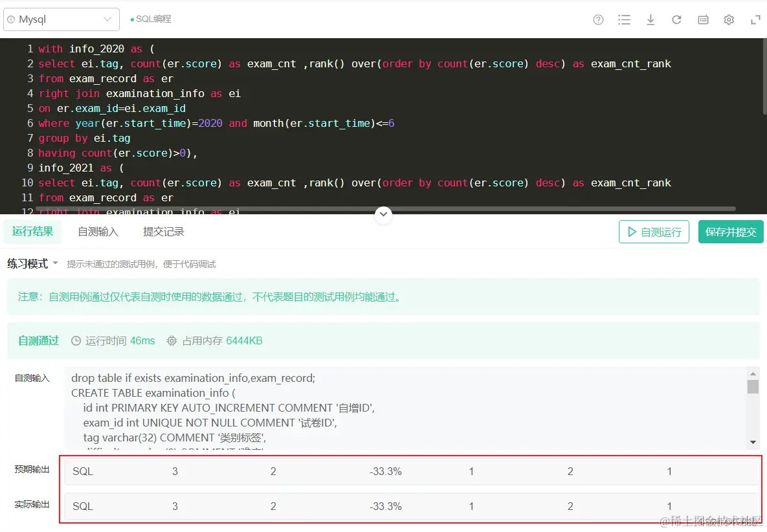Click the info icon inside Mysql selector
The image size is (767, 532).
(x=11, y=19)
